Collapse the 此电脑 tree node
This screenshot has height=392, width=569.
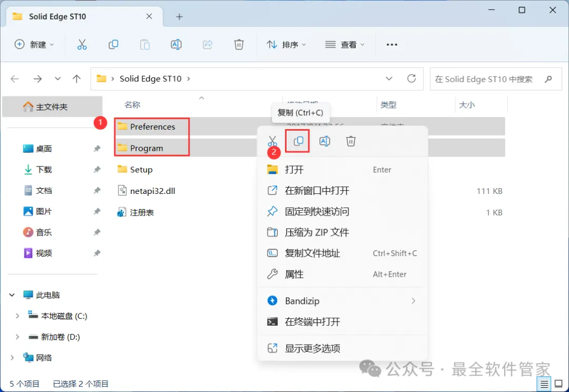click(x=12, y=295)
